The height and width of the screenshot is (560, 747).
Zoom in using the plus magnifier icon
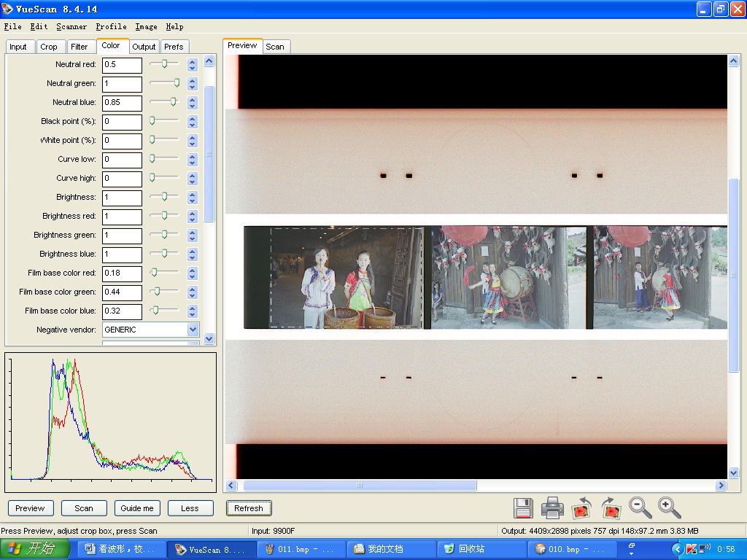tap(669, 507)
